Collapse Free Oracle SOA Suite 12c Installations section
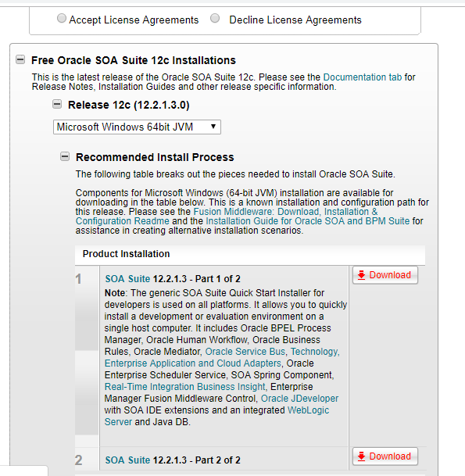The height and width of the screenshot is (476, 465). click(20, 59)
